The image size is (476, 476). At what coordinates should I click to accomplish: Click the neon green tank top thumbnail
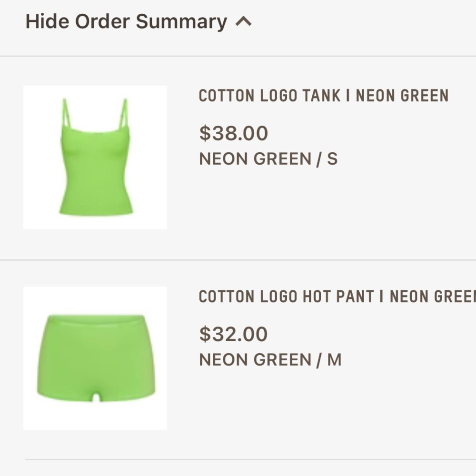[95, 157]
